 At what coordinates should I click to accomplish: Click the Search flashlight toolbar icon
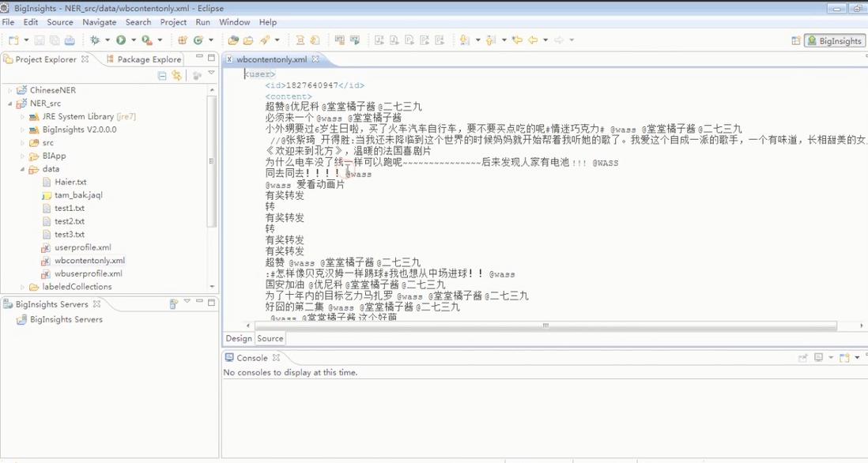(x=265, y=40)
